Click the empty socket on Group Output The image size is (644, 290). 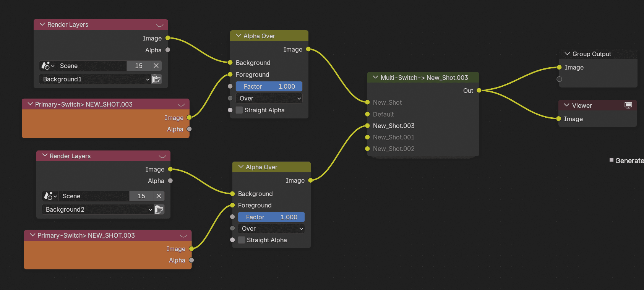[559, 79]
